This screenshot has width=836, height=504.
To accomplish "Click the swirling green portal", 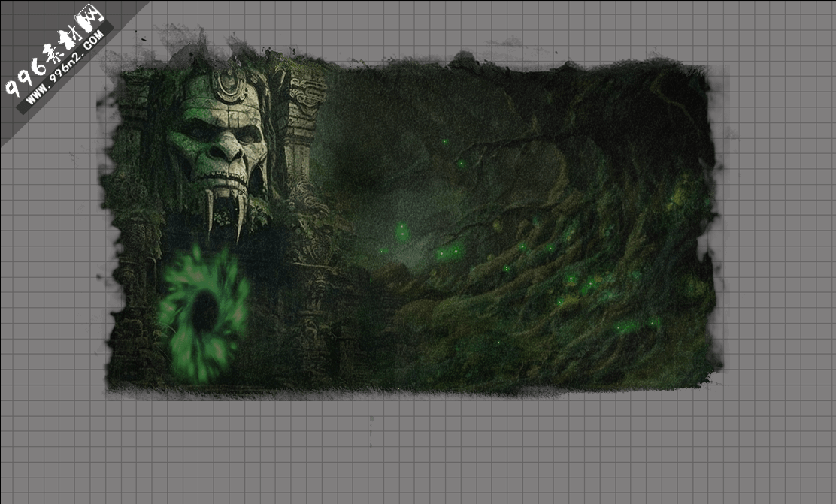I will [204, 314].
